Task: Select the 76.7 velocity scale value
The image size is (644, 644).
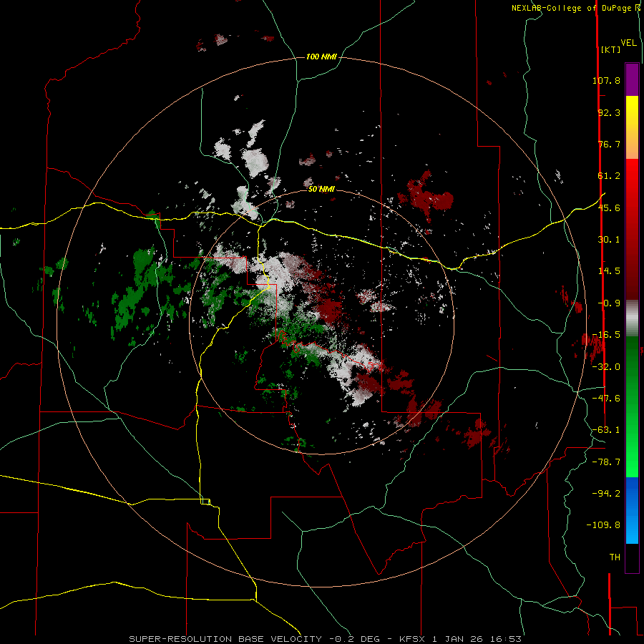Action: point(609,144)
